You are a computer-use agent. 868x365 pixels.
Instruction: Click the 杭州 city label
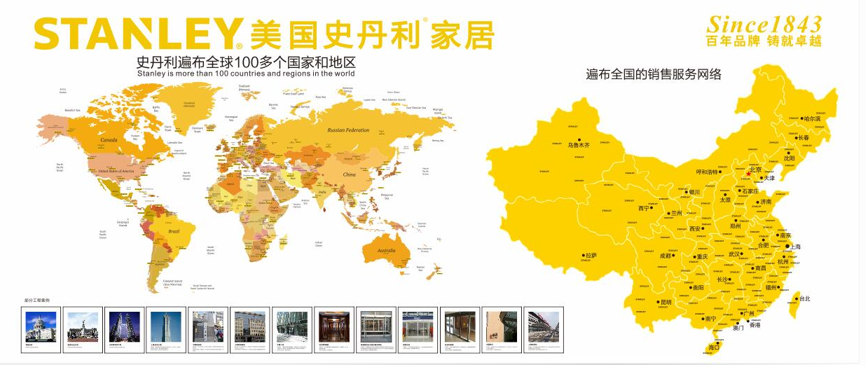(x=783, y=261)
